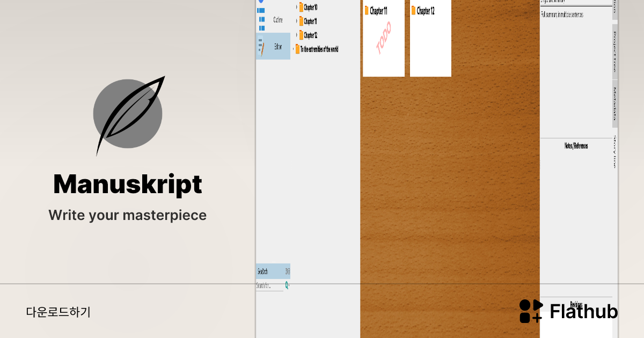
Task: Click the 다운로드하기 download link
Action: [x=58, y=312]
